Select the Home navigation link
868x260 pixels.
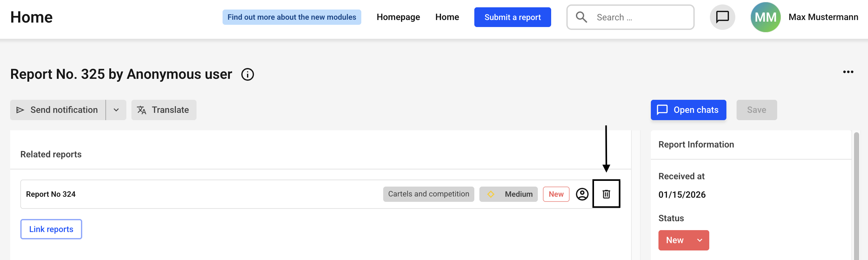(x=447, y=17)
